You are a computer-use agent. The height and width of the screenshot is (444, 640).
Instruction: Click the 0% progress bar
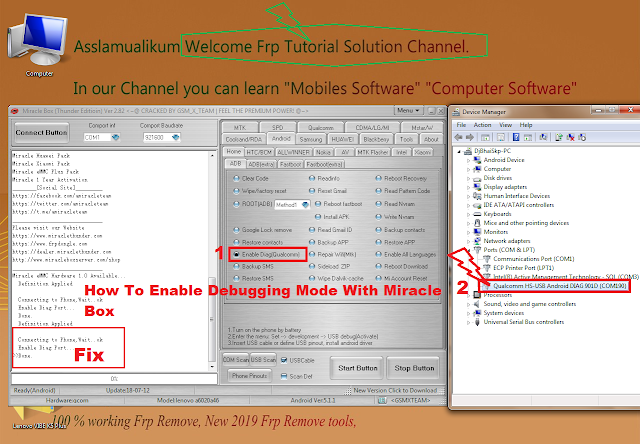point(114,379)
